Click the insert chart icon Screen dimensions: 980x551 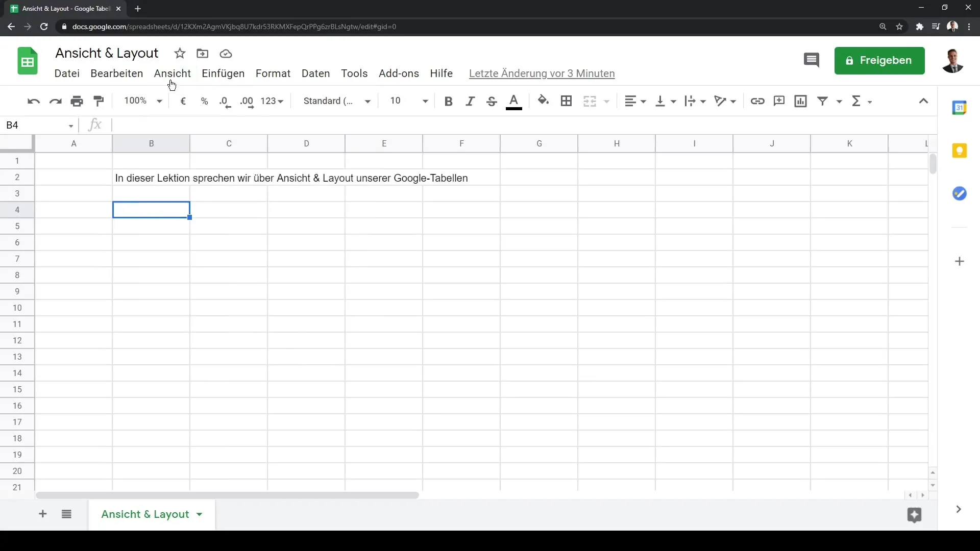(801, 101)
